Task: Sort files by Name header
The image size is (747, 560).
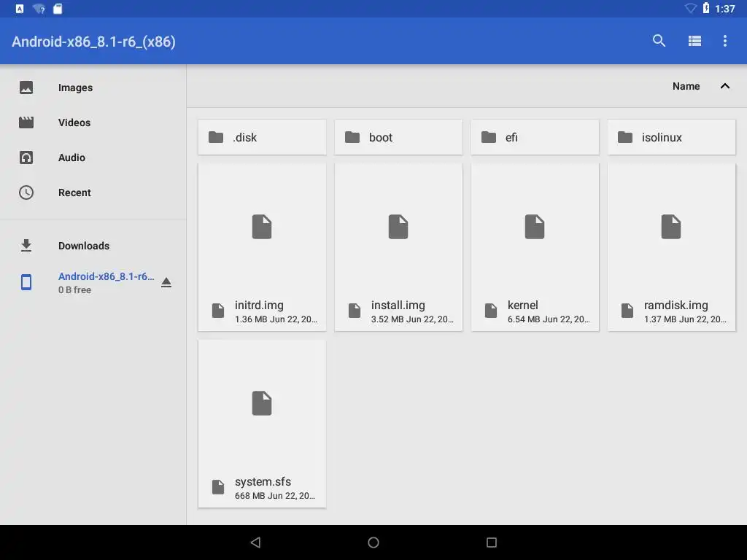Action: pyautogui.click(x=686, y=86)
